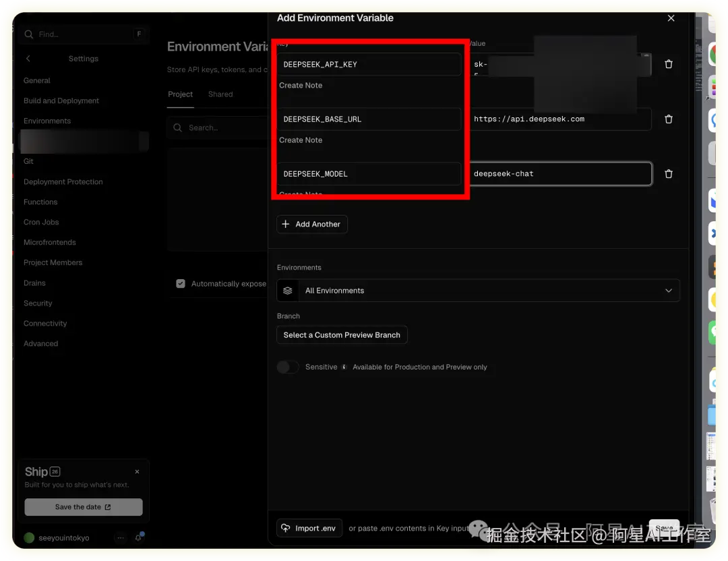The image size is (728, 561).
Task: Click the Add Another button
Action: point(312,225)
